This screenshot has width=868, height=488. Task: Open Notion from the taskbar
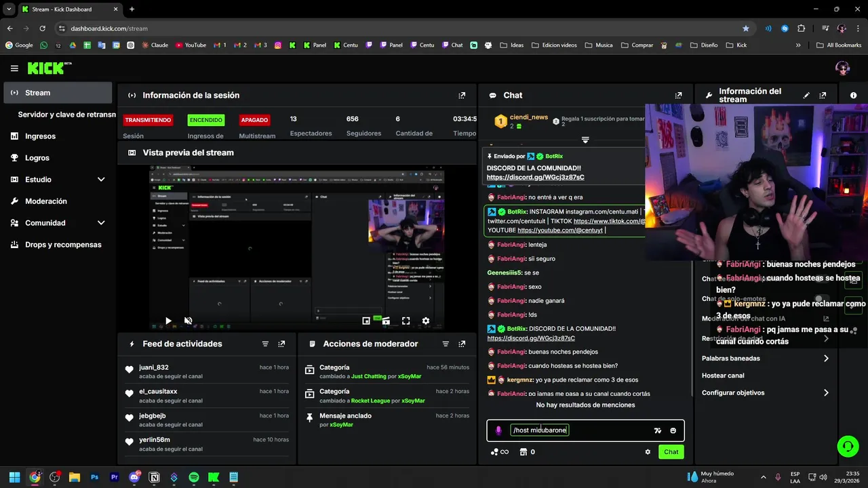point(154,477)
